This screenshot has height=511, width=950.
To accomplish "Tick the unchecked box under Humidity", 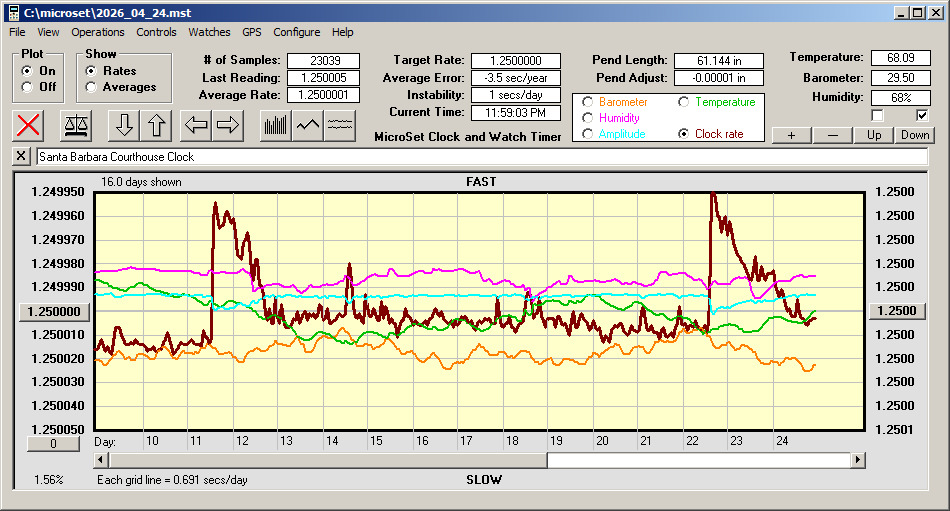I will [x=878, y=115].
